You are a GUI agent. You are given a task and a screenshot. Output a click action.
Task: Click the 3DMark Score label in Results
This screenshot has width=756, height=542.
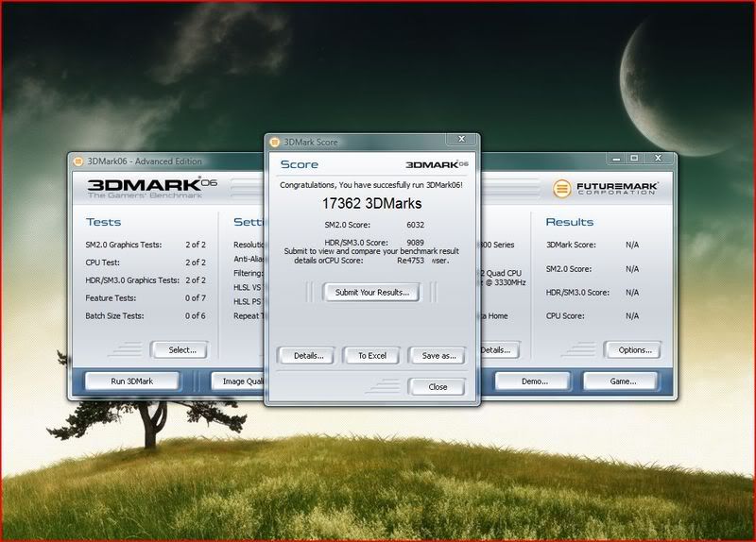(571, 245)
